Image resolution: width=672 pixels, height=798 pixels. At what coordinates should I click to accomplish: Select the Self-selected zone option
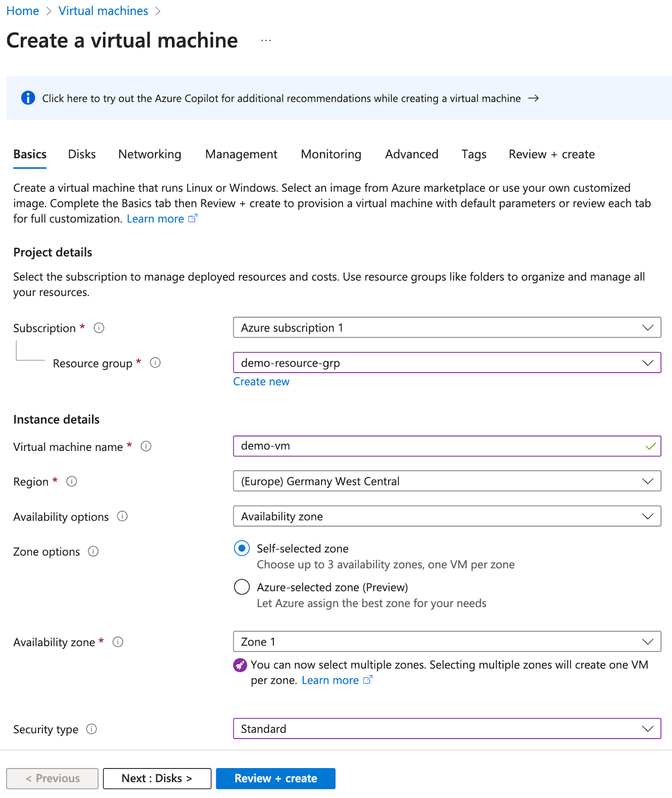[x=241, y=548]
